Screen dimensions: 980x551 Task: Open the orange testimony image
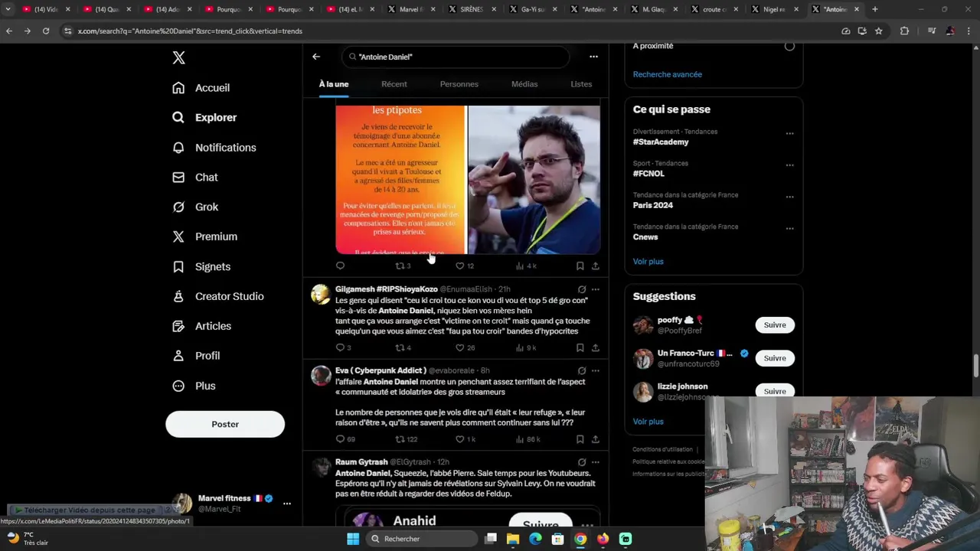pos(400,180)
